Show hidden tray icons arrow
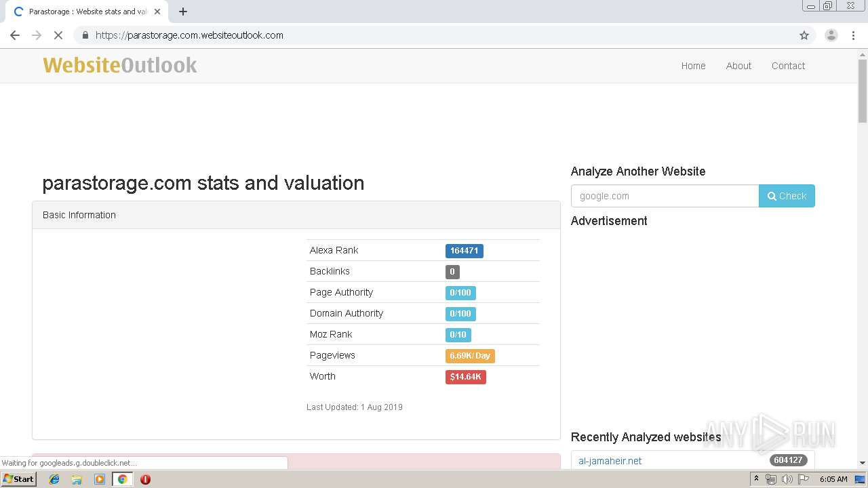The height and width of the screenshot is (488, 868). click(x=756, y=479)
